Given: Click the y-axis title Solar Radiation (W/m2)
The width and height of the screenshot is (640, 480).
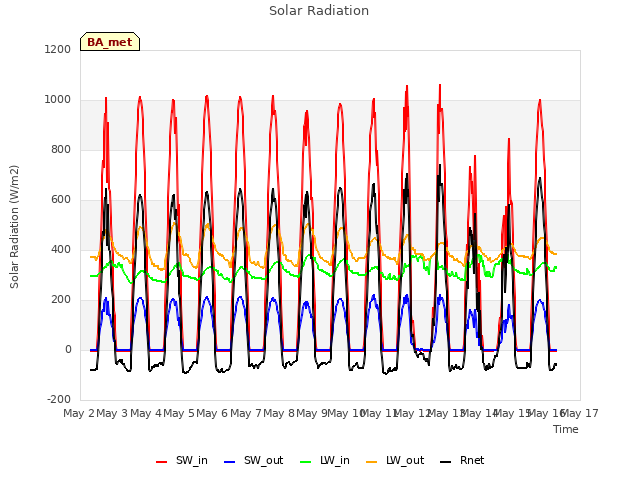Looking at the screenshot, I should [x=14, y=227].
